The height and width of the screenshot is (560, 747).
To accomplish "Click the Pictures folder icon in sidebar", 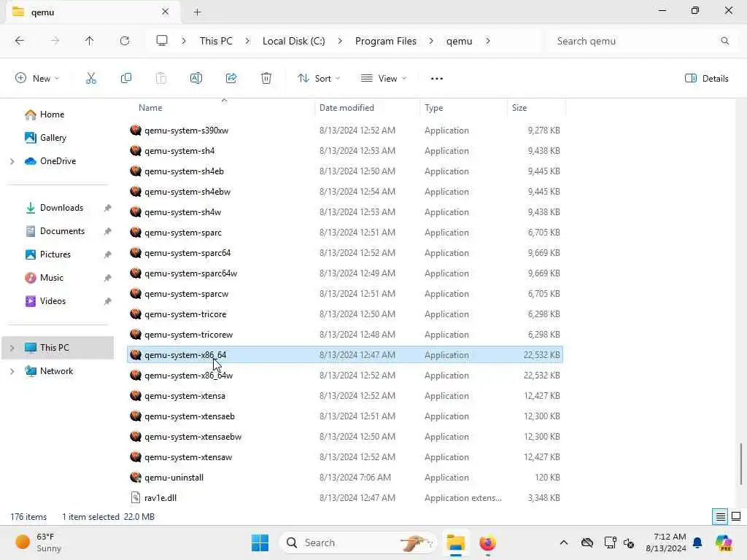I will [31, 254].
